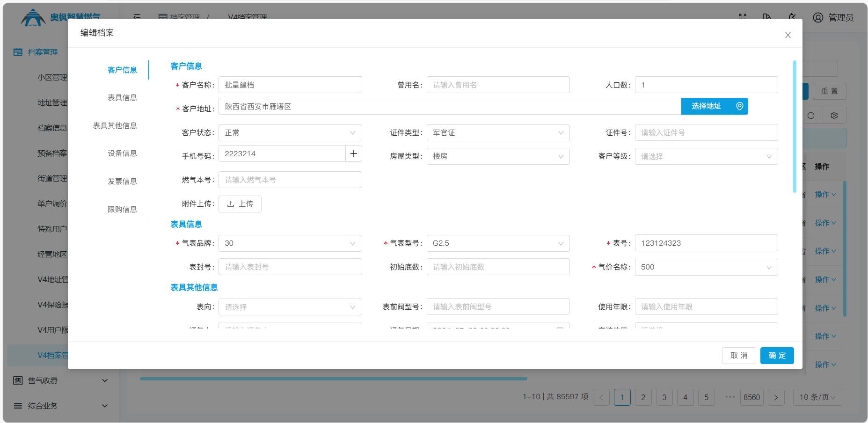
Task: Click the 综合业务 sidebar icon
Action: point(18,406)
